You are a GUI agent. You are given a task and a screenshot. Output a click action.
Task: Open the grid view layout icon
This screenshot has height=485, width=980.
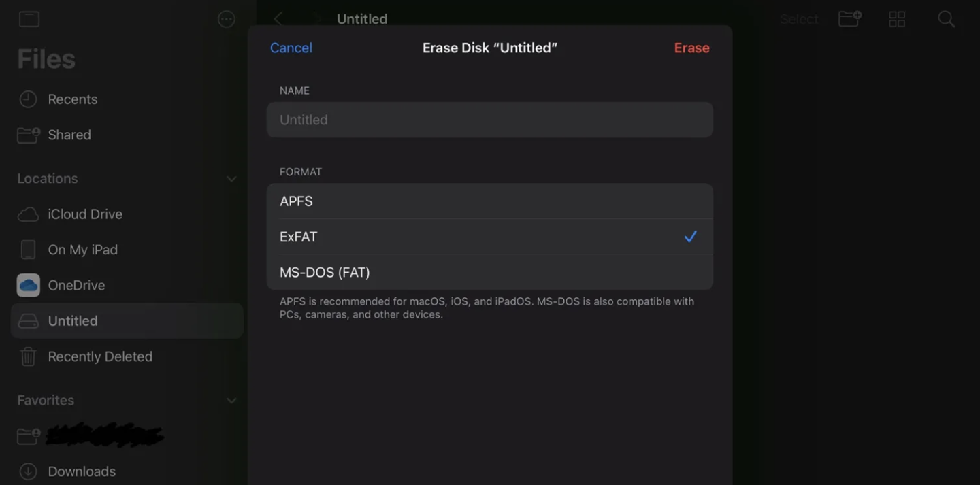click(897, 19)
